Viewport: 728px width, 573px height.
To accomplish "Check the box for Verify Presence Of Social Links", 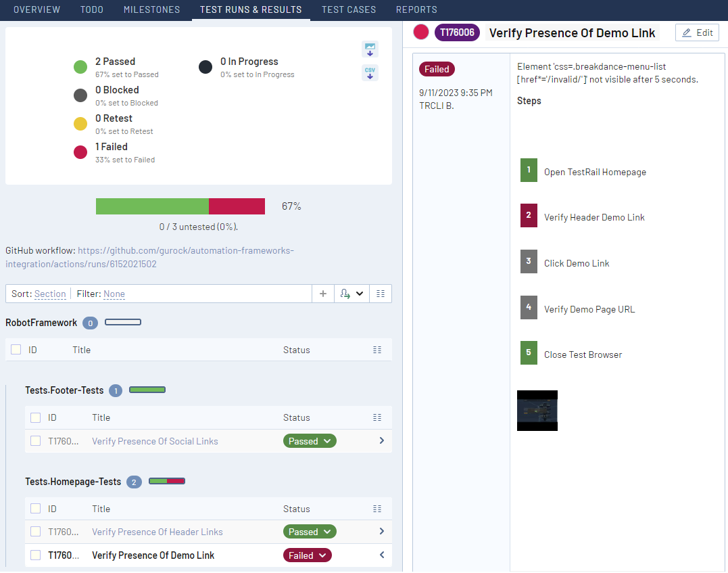I will (x=36, y=441).
